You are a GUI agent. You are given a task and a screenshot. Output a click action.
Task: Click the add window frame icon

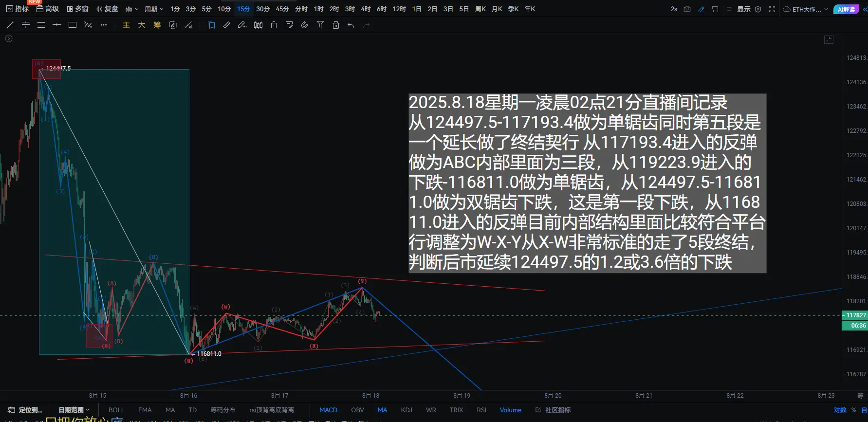(715, 9)
